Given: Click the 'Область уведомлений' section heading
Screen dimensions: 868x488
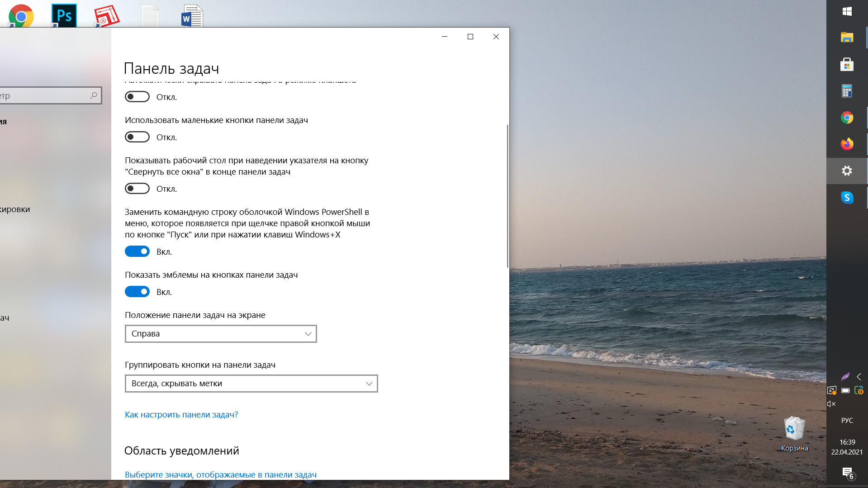Looking at the screenshot, I should [182, 451].
